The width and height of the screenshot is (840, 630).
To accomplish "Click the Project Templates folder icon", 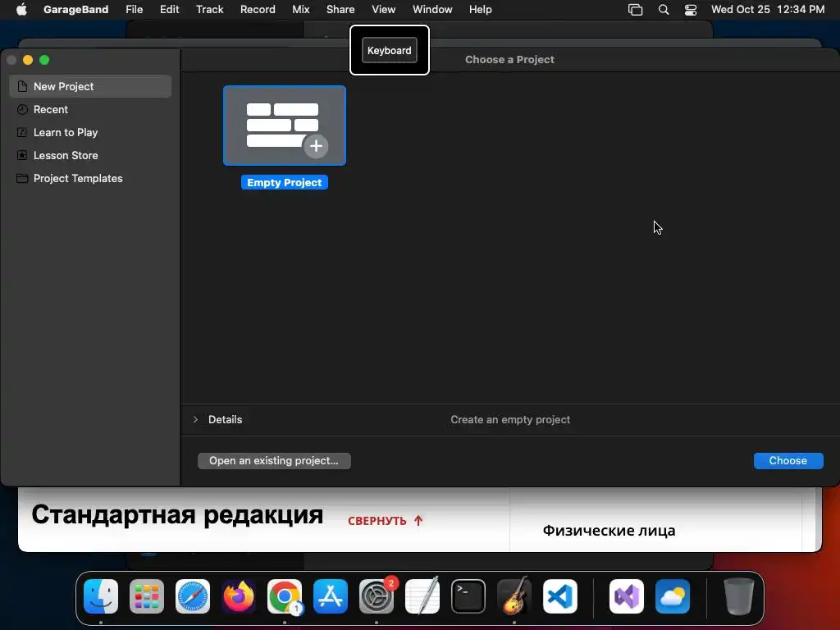I will (22, 178).
